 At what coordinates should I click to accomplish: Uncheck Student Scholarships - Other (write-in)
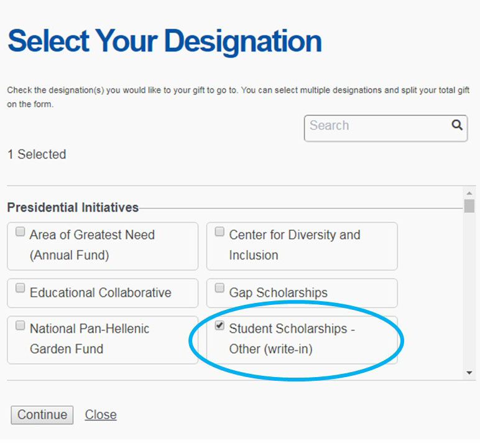219,325
